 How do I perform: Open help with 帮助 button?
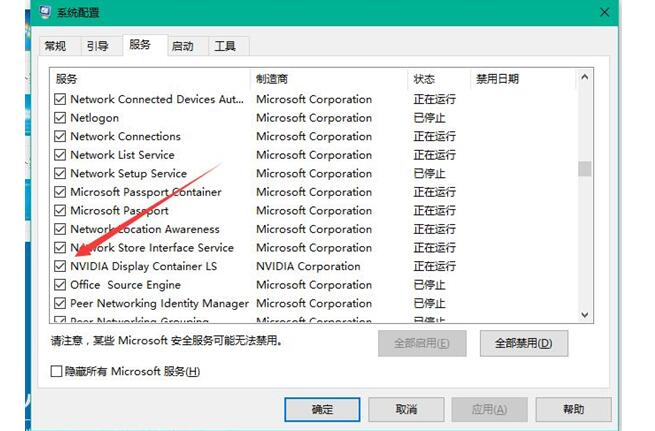[574, 409]
